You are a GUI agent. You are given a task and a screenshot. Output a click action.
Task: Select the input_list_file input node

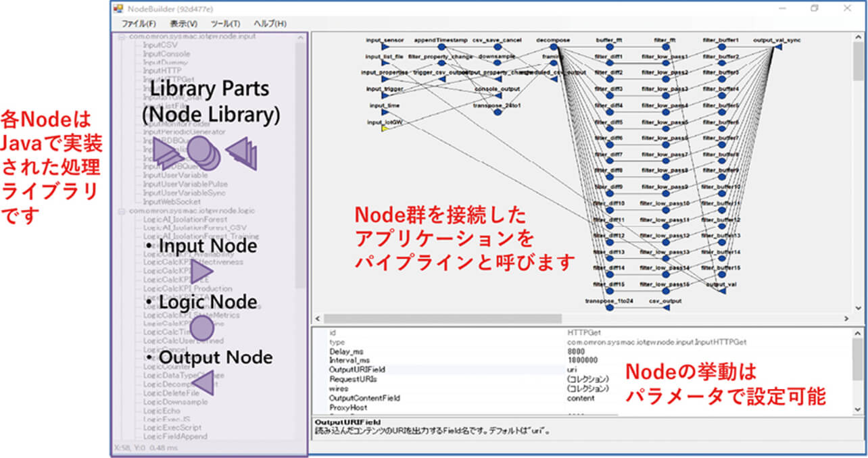[383, 63]
